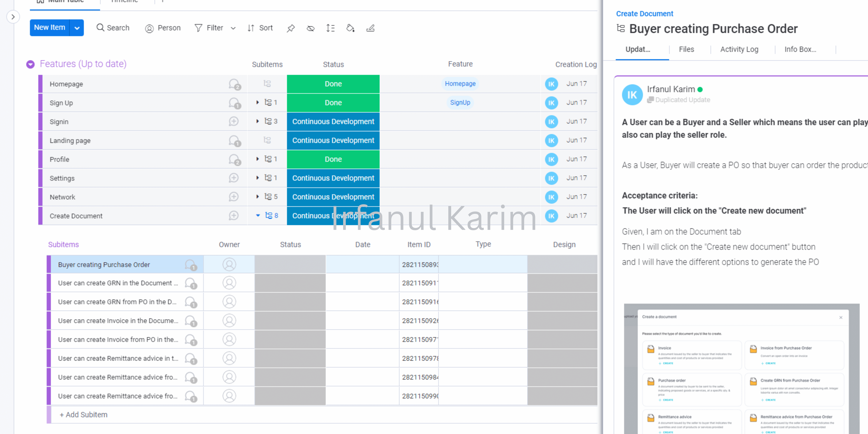
Task: Switch to the Activity Log tab
Action: tap(739, 49)
